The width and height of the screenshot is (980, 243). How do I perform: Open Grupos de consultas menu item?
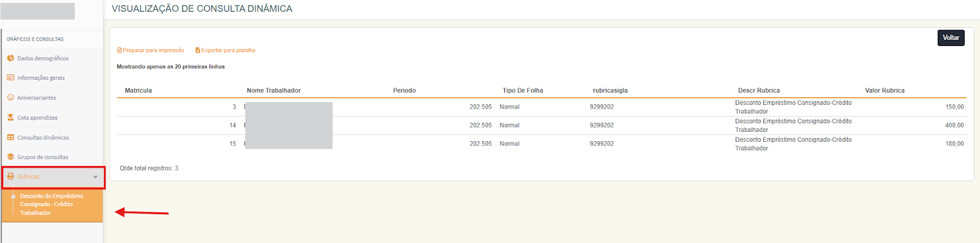point(52,157)
